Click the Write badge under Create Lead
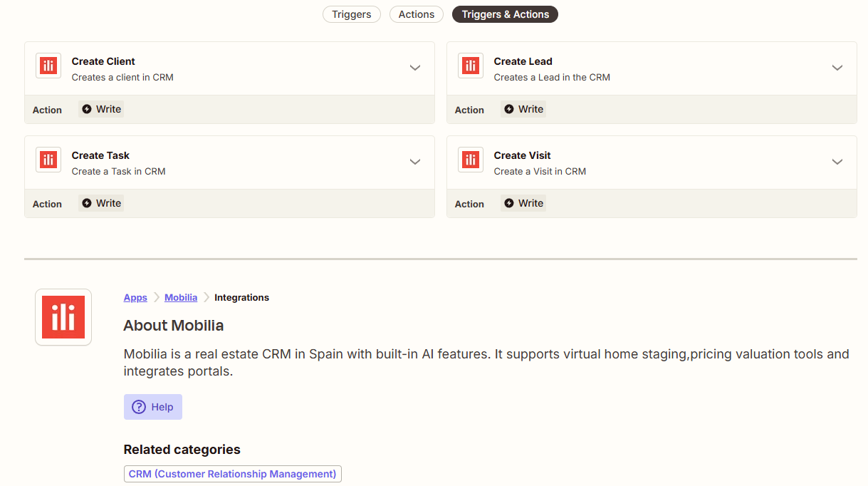 (x=523, y=109)
